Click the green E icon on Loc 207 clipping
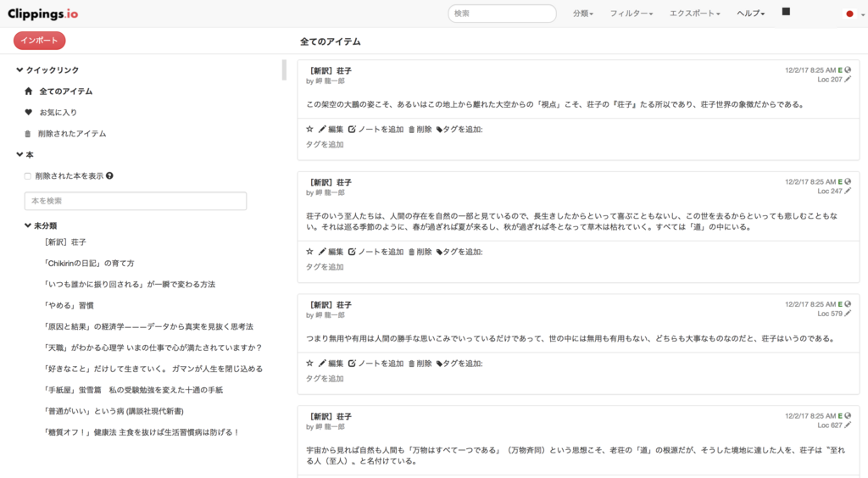Viewport: 868px width, 478px height. pyautogui.click(x=840, y=70)
